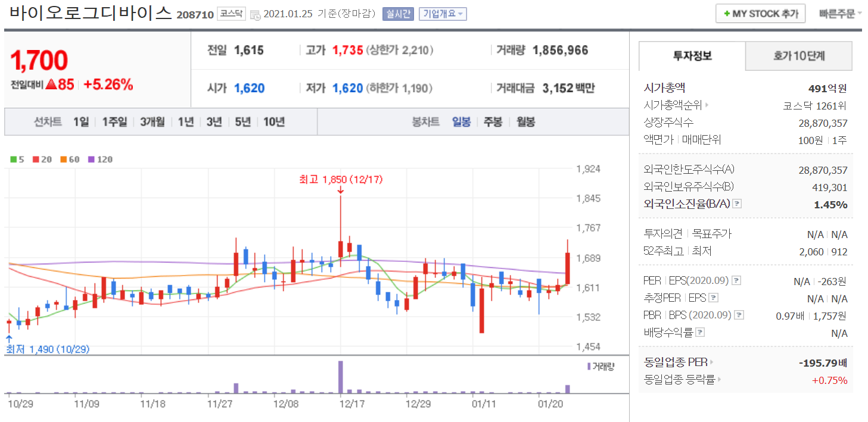Click arrow icon next to 시가총액순위
The image size is (868, 422).
707,106
